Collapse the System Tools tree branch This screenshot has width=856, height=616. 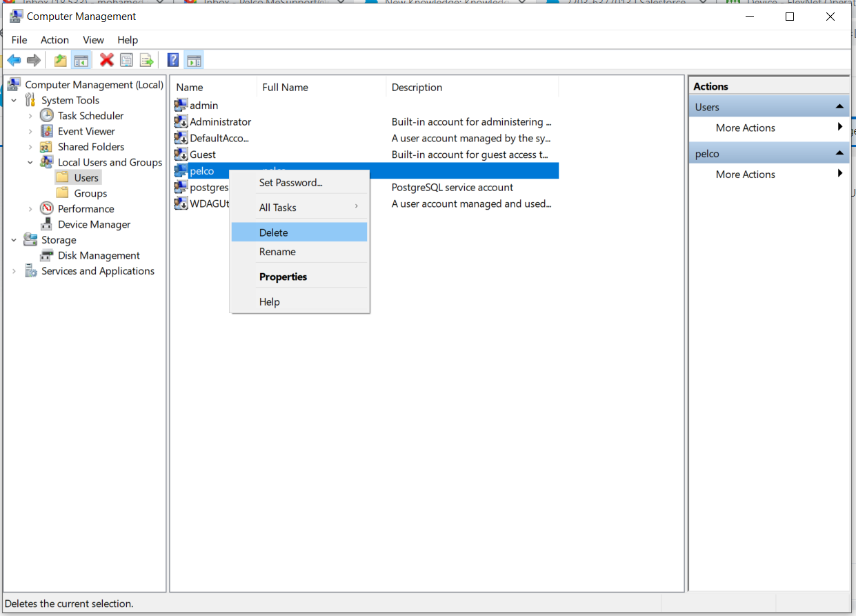point(14,100)
